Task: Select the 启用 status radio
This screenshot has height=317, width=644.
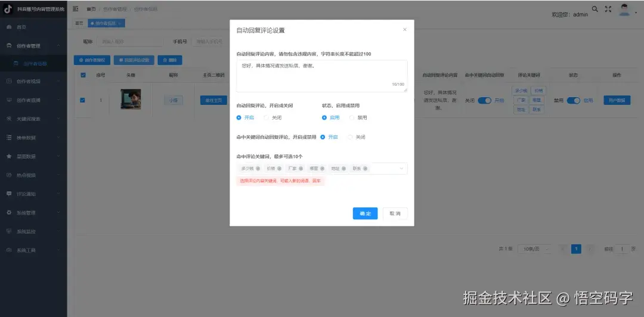Action: pyautogui.click(x=324, y=118)
